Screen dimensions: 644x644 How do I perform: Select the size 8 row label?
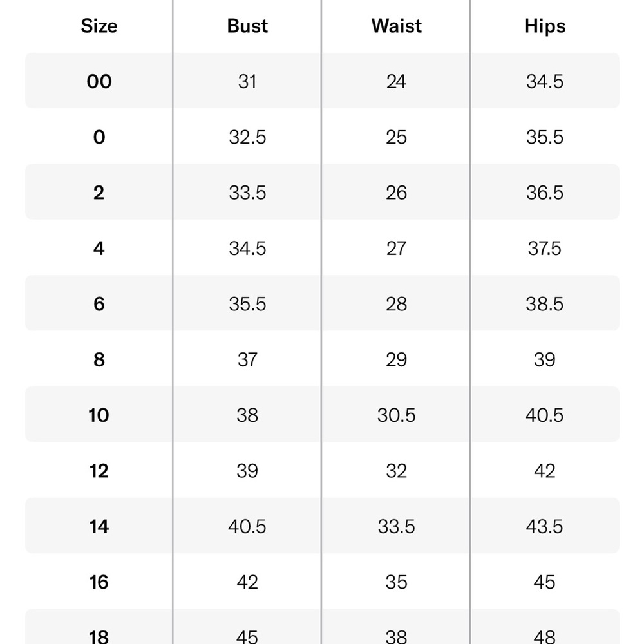(x=99, y=360)
